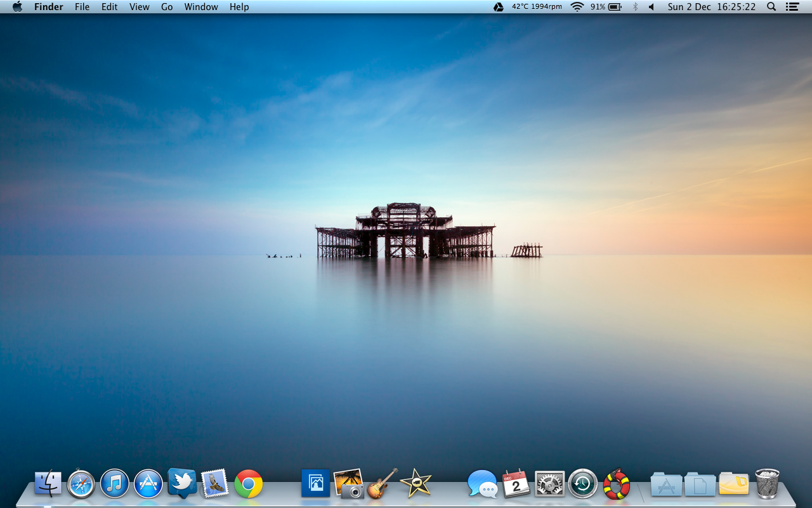Screen dimensions: 812x508
Task: Open the Bluetooth menu bar icon
Action: (635, 7)
